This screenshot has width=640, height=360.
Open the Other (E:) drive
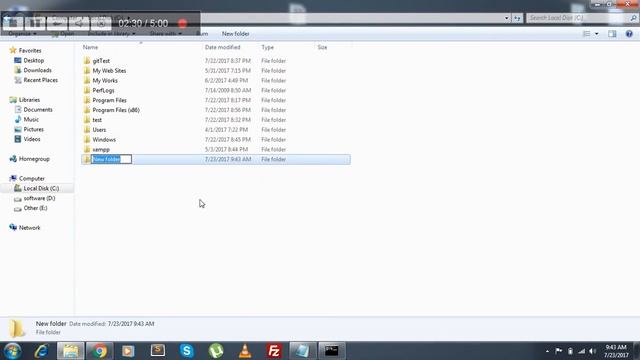(35, 208)
